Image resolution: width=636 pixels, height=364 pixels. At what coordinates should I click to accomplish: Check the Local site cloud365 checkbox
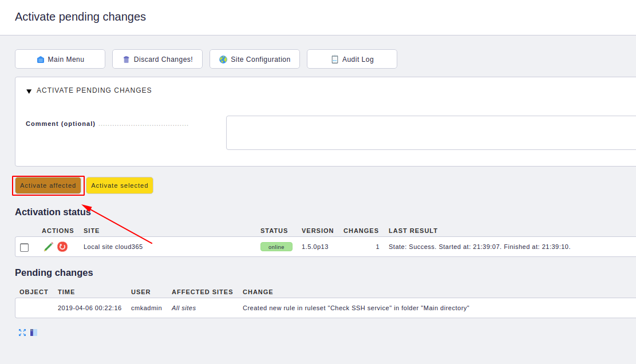[x=25, y=247]
